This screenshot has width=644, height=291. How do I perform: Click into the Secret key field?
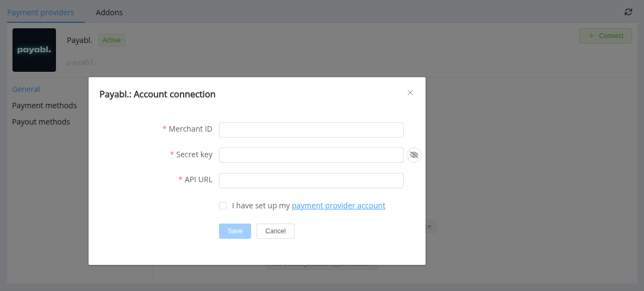point(311,155)
